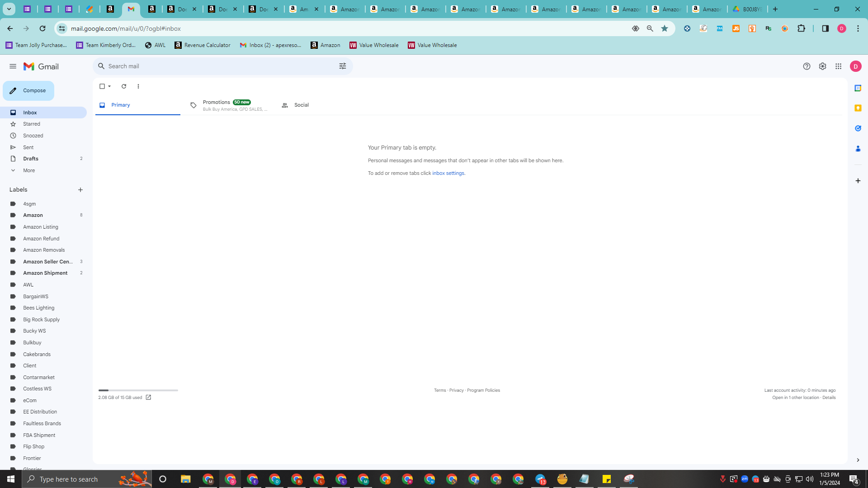Viewport: 868px width, 488px height.
Task: Open browser tab search dropdown arrow
Action: 9,9
